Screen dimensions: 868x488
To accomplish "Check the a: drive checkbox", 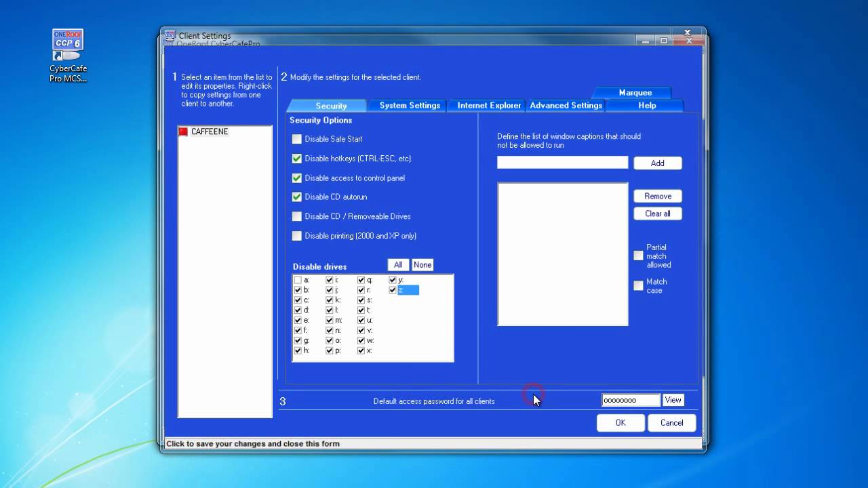I will point(298,280).
